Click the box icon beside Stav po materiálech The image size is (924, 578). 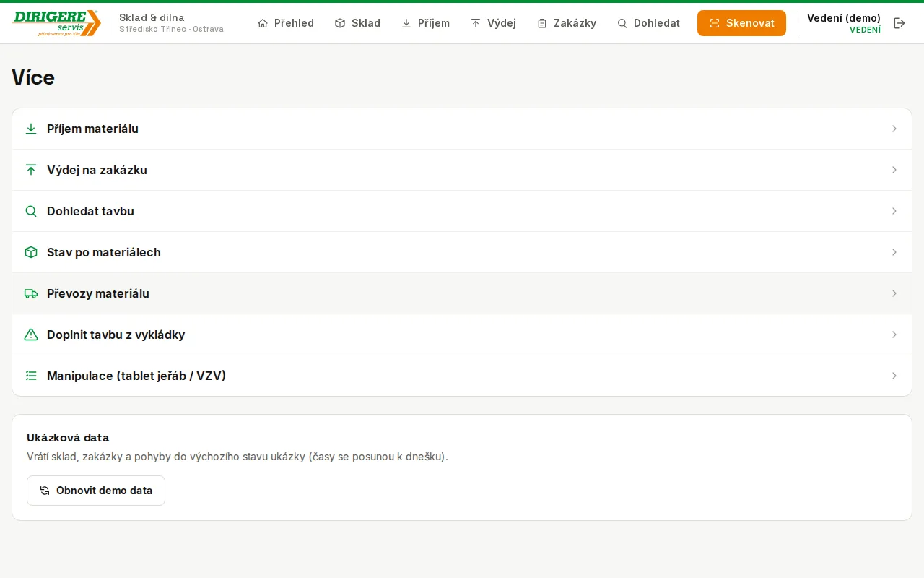click(x=31, y=252)
